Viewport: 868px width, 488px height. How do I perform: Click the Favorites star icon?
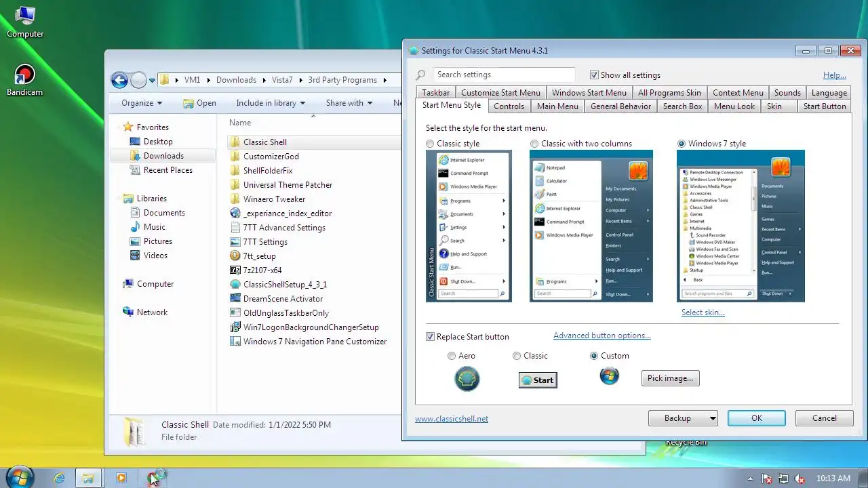tap(128, 127)
